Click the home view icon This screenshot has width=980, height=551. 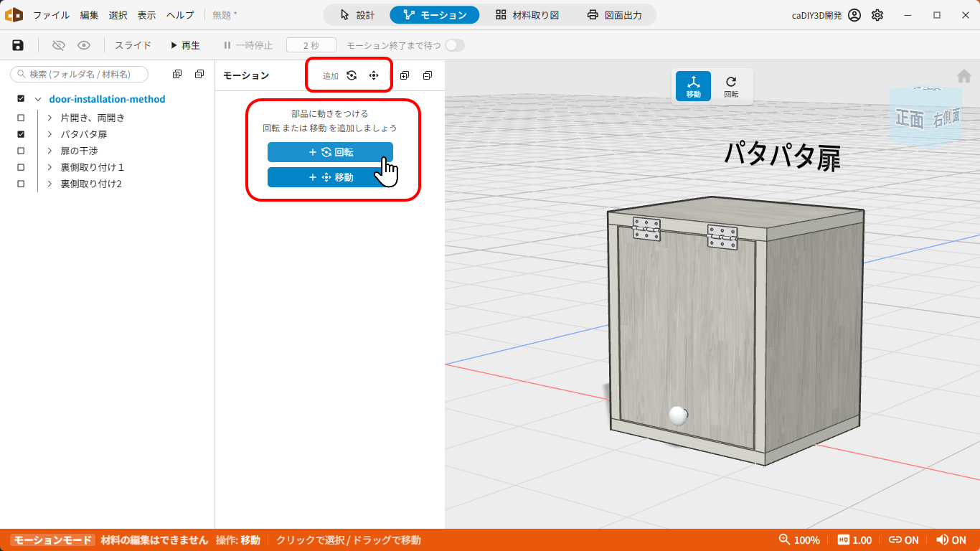coord(964,76)
